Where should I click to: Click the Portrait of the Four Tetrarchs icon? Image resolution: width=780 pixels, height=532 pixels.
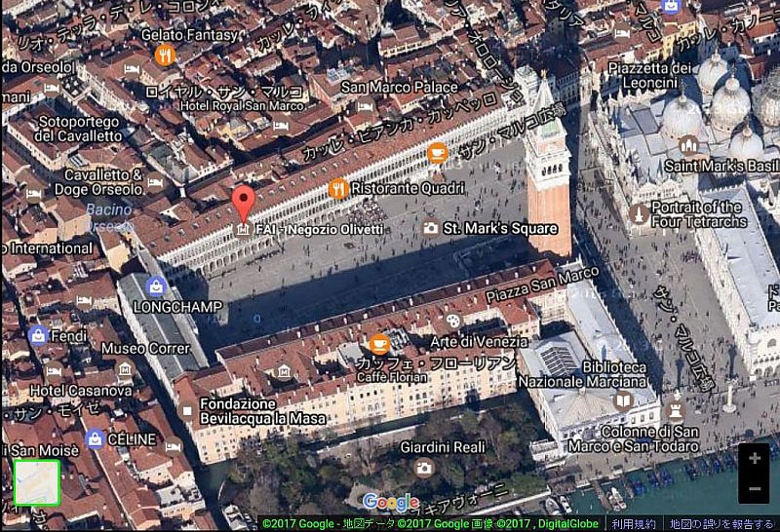(639, 214)
